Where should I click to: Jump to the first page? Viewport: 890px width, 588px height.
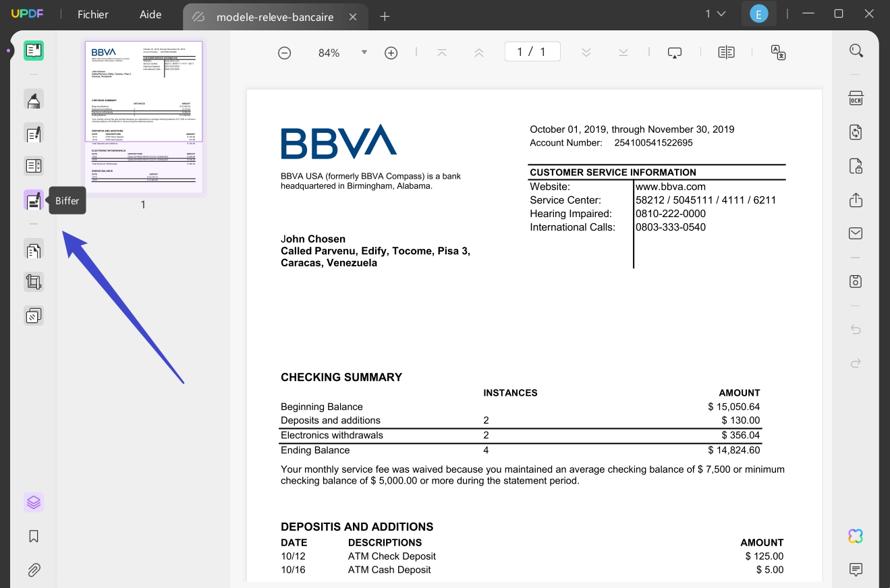[x=442, y=53]
